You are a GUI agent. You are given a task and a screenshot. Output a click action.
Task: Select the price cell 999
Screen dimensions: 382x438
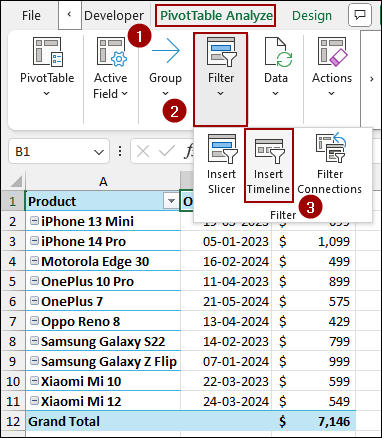tap(314, 361)
